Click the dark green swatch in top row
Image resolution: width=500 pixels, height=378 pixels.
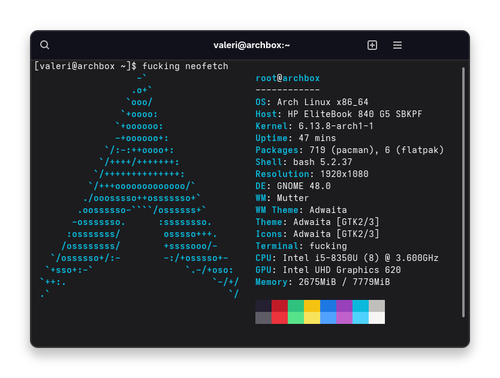coord(296,306)
